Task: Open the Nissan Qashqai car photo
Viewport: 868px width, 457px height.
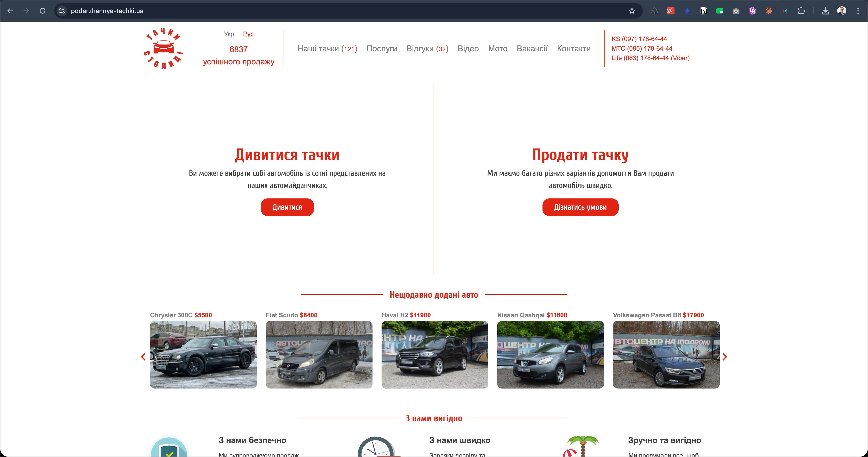Action: pyautogui.click(x=550, y=355)
